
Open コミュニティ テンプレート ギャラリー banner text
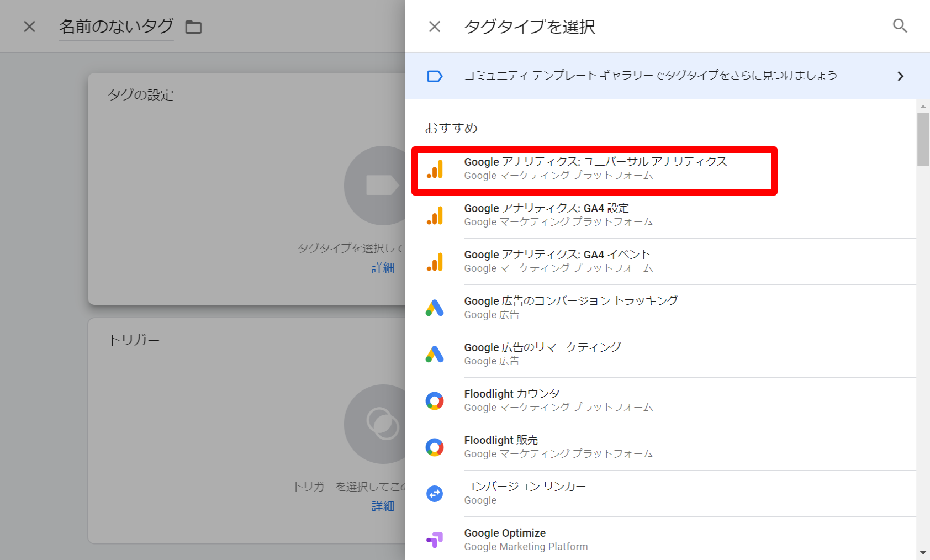point(651,75)
